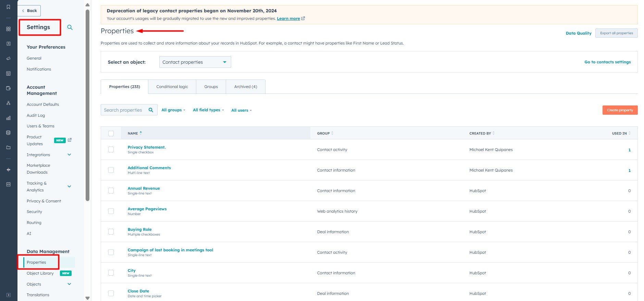The image size is (644, 301).
Task: Tick the select-all checkbox in the table header
Action: tap(111, 134)
